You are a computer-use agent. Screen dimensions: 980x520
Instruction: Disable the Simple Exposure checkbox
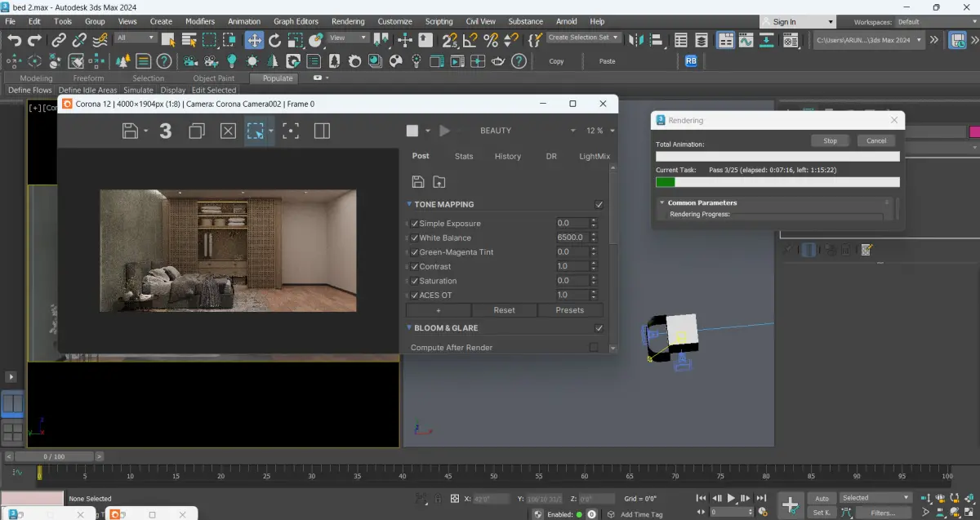pos(415,224)
